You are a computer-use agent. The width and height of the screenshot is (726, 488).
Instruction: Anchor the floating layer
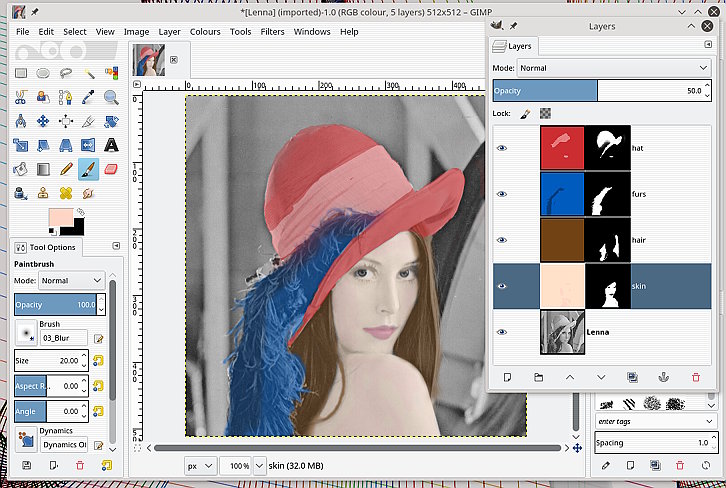tap(664, 377)
